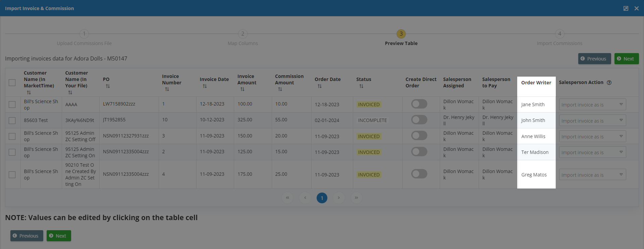Sort by Commission Amount column icon
Viewport: 644px width, 249px height.
(280, 89)
